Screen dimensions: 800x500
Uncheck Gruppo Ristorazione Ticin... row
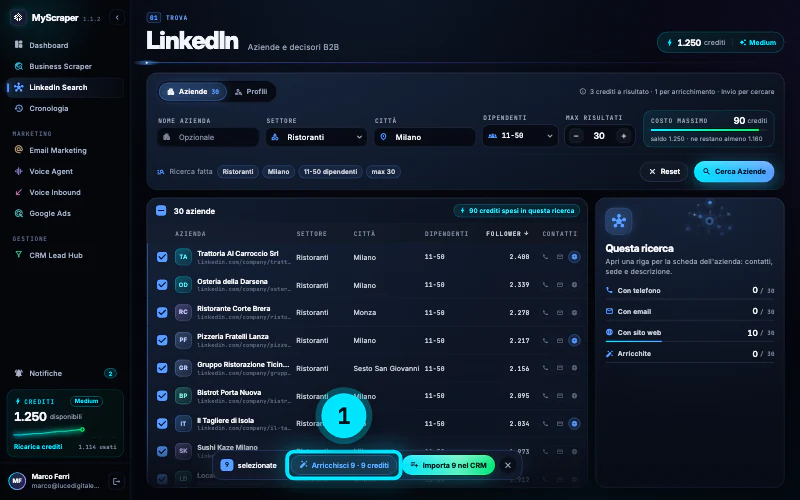pyautogui.click(x=162, y=368)
